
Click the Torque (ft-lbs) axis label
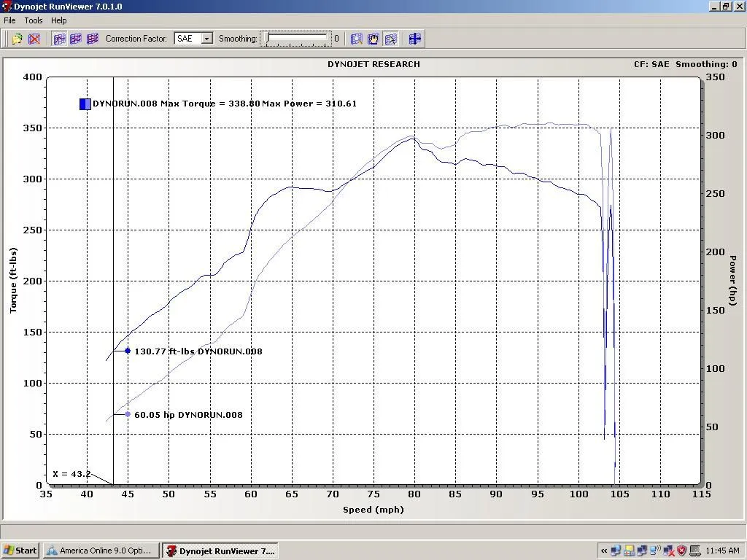coord(13,281)
